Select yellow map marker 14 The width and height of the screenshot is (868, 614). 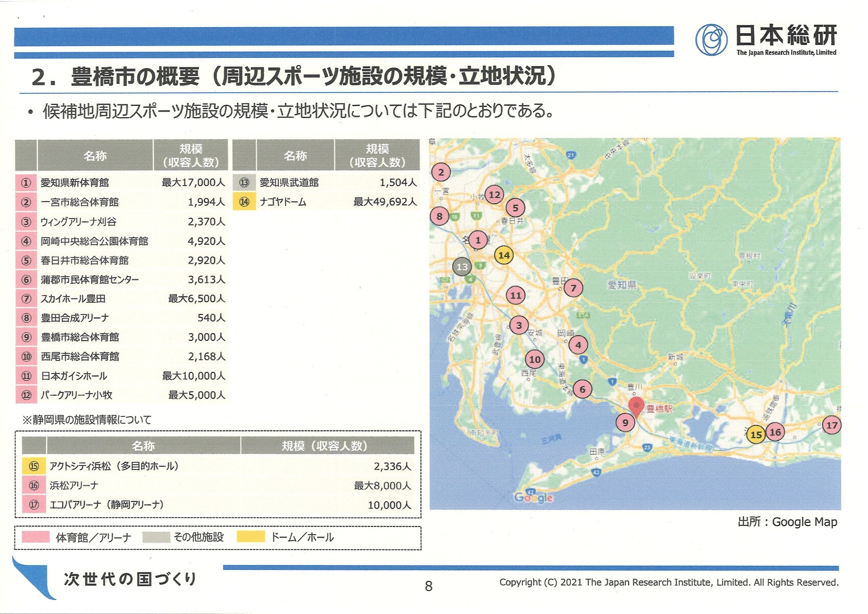point(504,255)
